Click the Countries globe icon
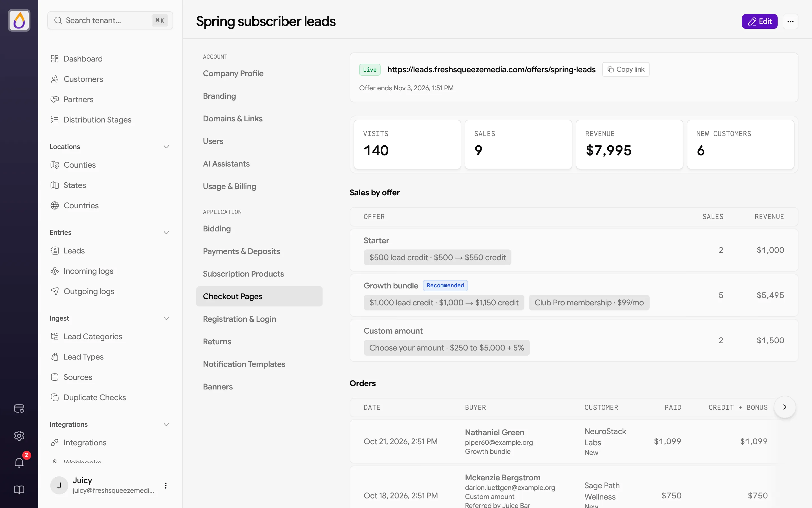The width and height of the screenshot is (812, 508). tap(55, 206)
